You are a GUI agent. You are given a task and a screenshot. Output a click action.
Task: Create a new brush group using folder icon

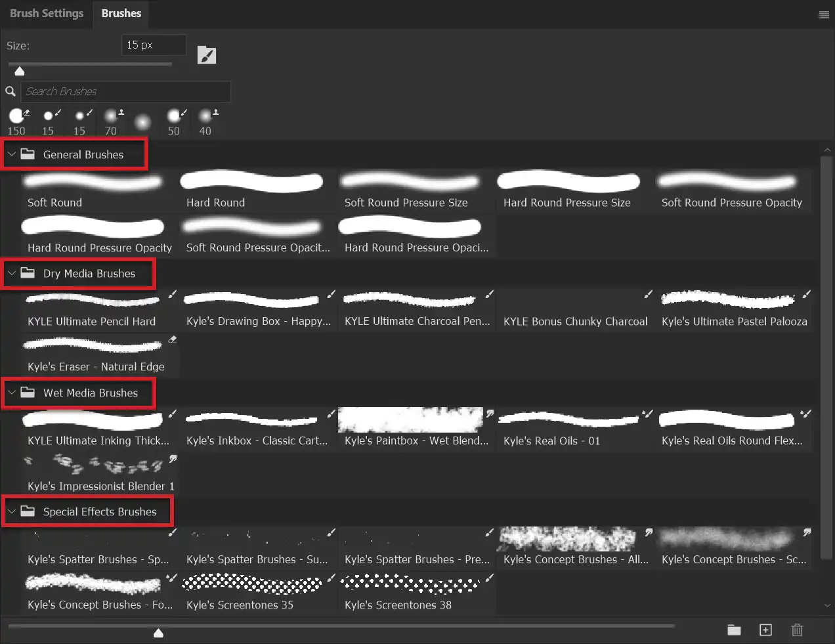(734, 630)
